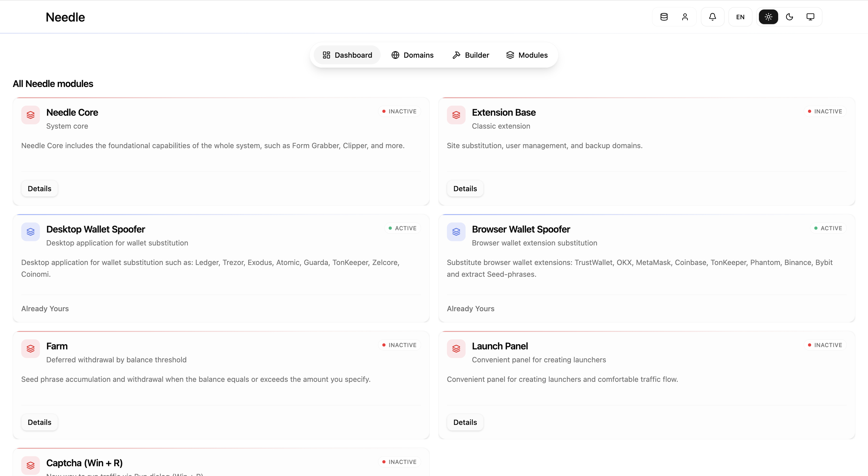
Task: Click INACTIVE badge on Needle Core
Action: (x=399, y=111)
